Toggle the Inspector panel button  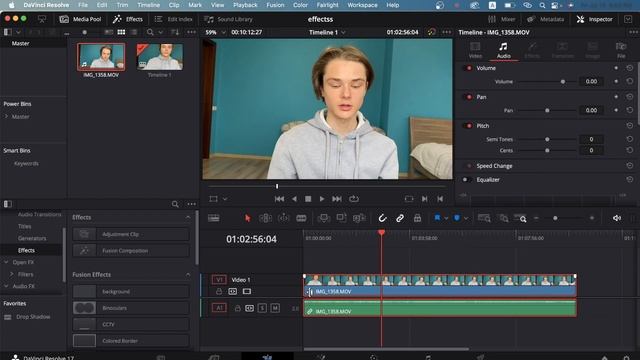tap(595, 19)
